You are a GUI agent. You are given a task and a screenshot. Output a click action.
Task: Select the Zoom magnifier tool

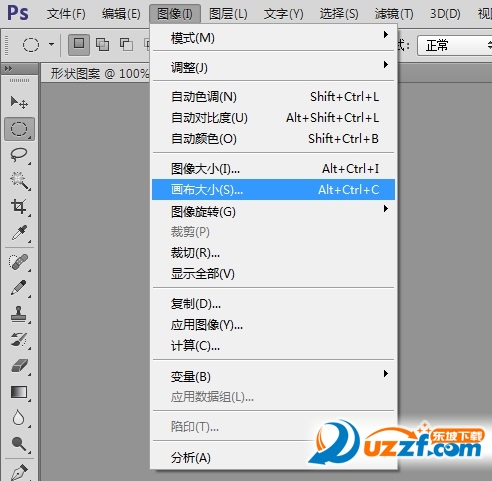(x=19, y=444)
